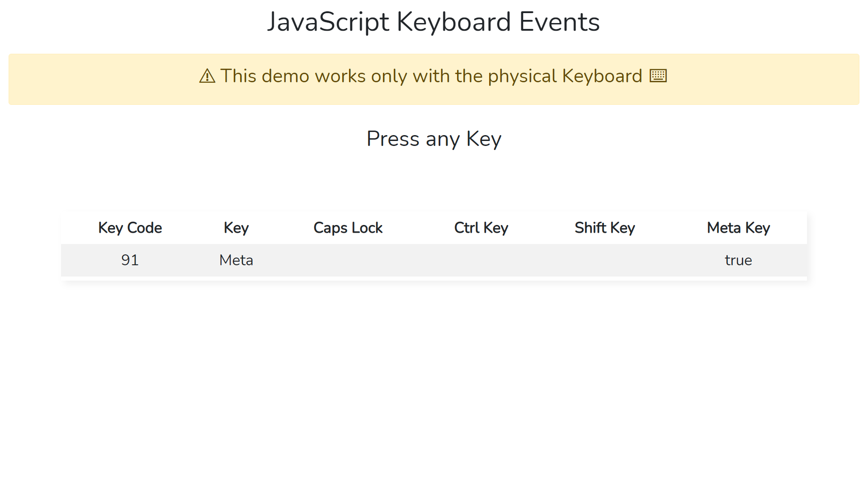Click the Ctrl Key column header
This screenshot has width=868, height=488.
pyautogui.click(x=481, y=228)
